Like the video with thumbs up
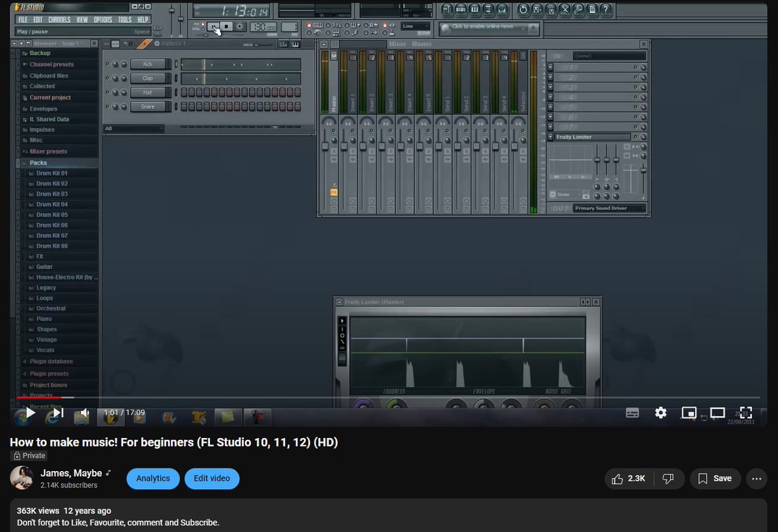 628,479
